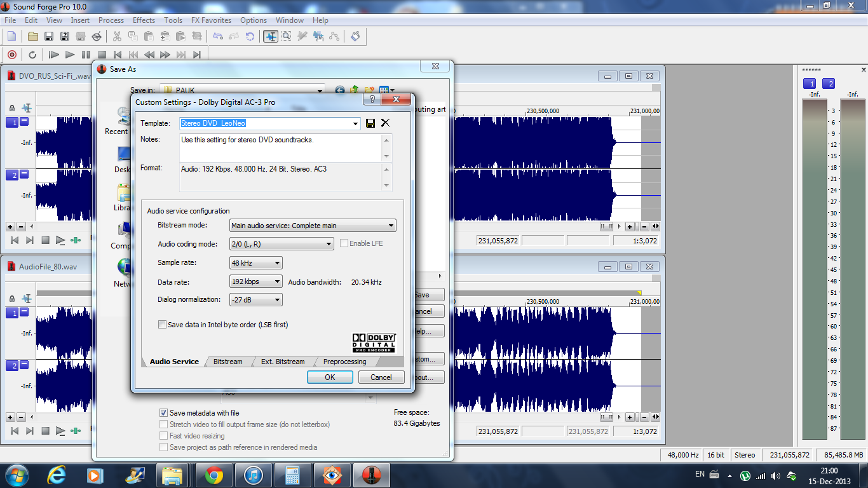Enable Save data in Intel byte order
This screenshot has width=868, height=488.
click(163, 325)
